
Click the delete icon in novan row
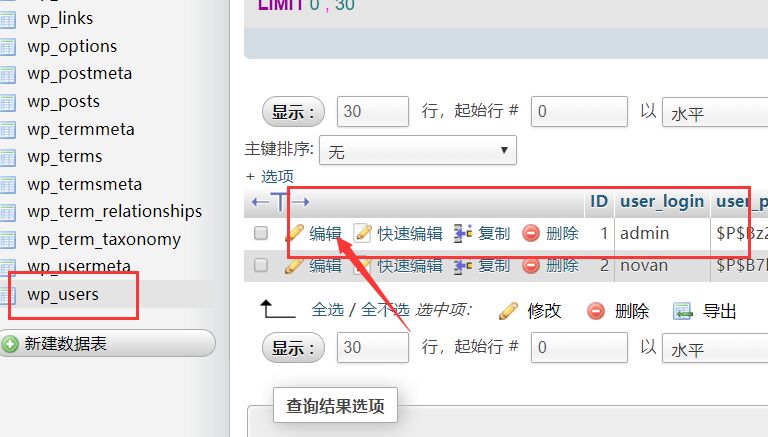(531, 266)
